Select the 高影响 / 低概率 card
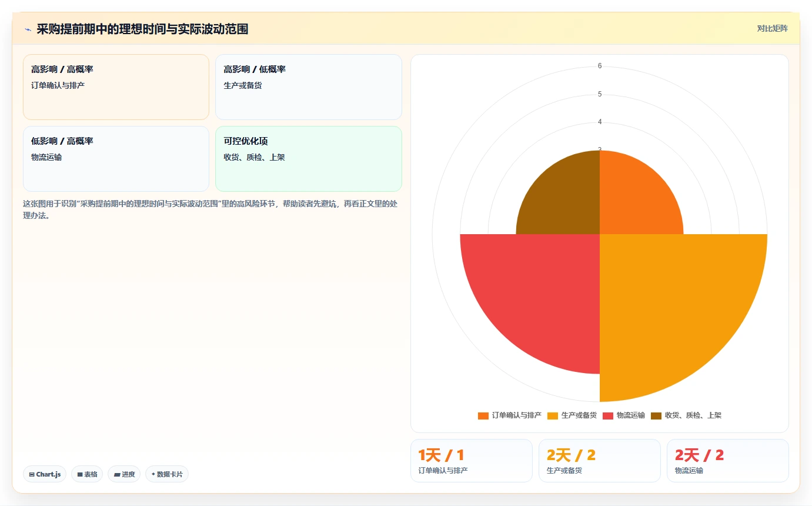This screenshot has width=812, height=506. (309, 87)
